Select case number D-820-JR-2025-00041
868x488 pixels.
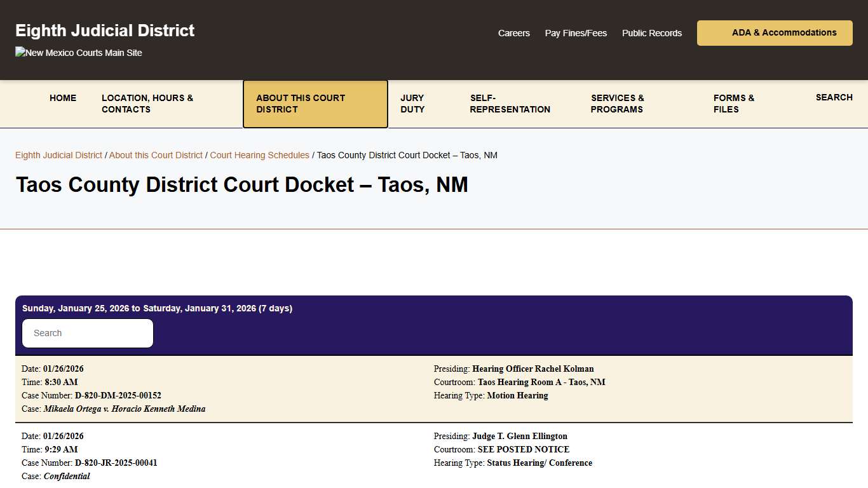[x=116, y=463]
